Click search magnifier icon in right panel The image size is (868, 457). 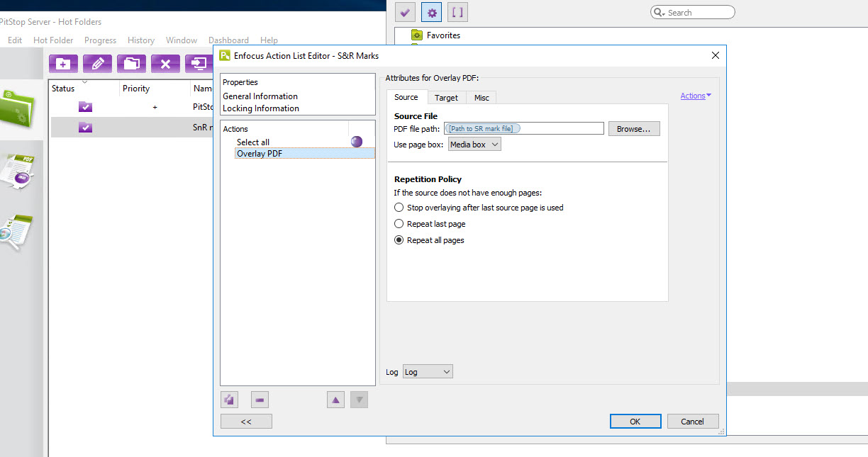(660, 13)
